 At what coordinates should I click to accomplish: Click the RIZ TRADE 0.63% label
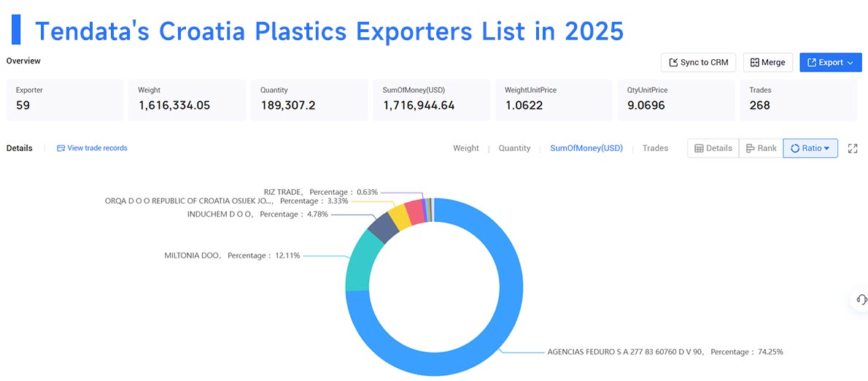[320, 192]
